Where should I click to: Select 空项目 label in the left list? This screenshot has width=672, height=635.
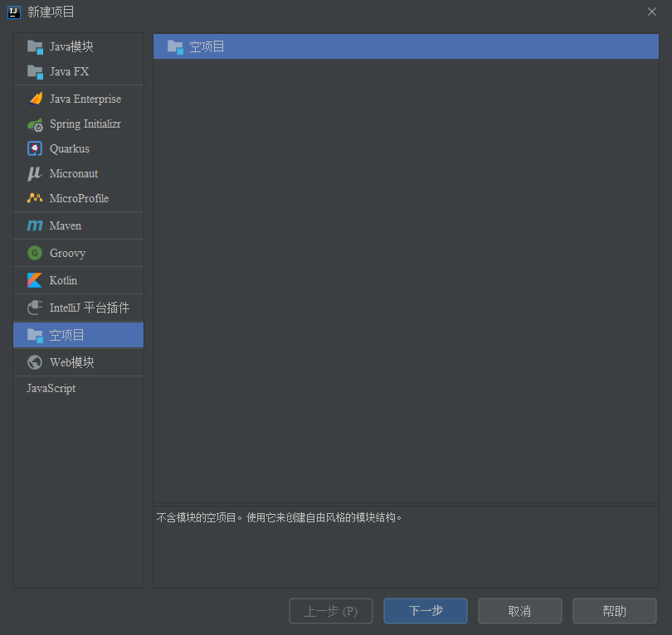66,335
